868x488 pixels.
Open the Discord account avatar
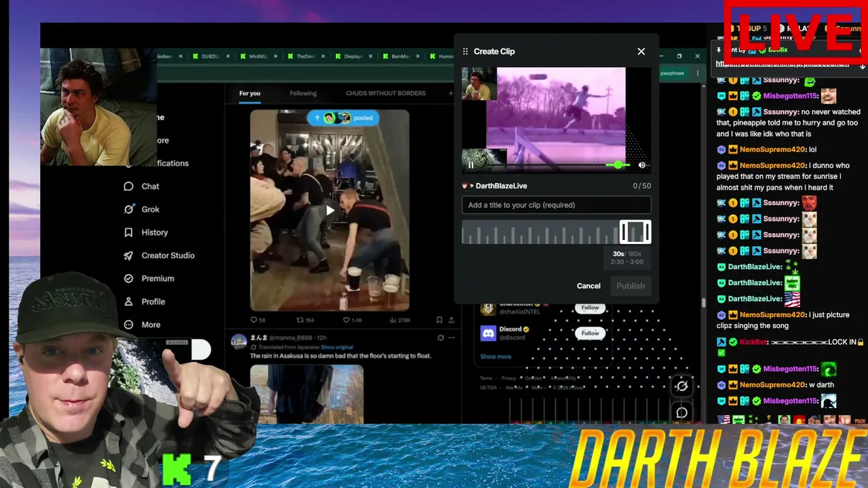coord(488,333)
